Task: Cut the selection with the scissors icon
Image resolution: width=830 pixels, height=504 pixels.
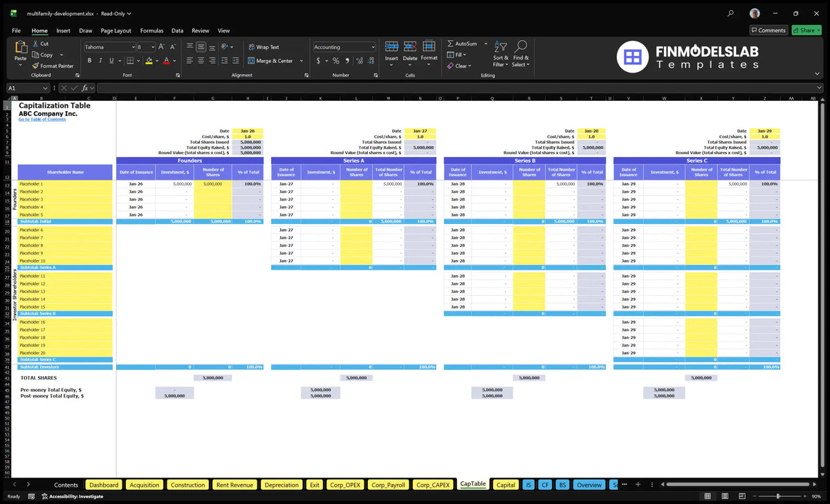Action: click(x=35, y=44)
